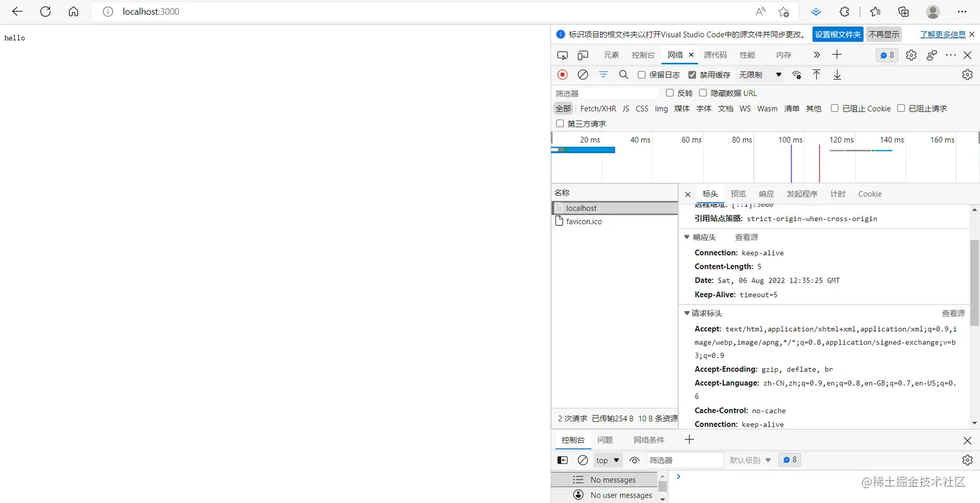Viewport: 980px width, 503px height.
Task: View source of 响应头
Action: point(746,237)
